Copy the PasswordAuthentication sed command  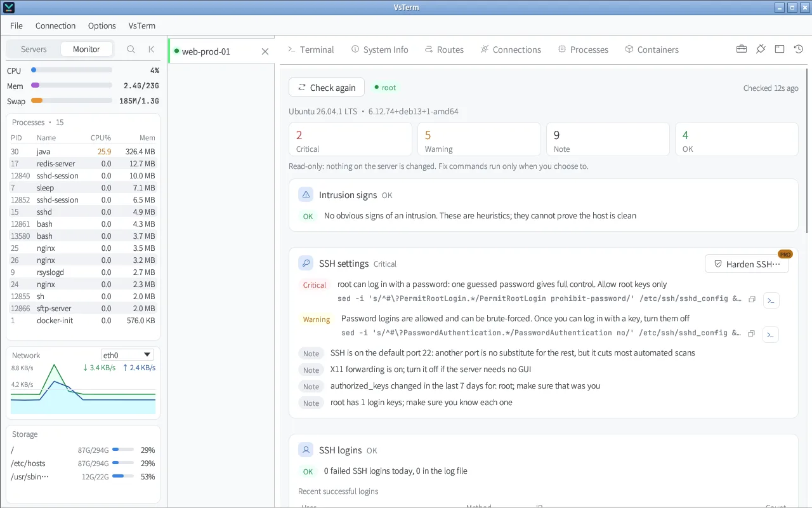pyautogui.click(x=752, y=333)
